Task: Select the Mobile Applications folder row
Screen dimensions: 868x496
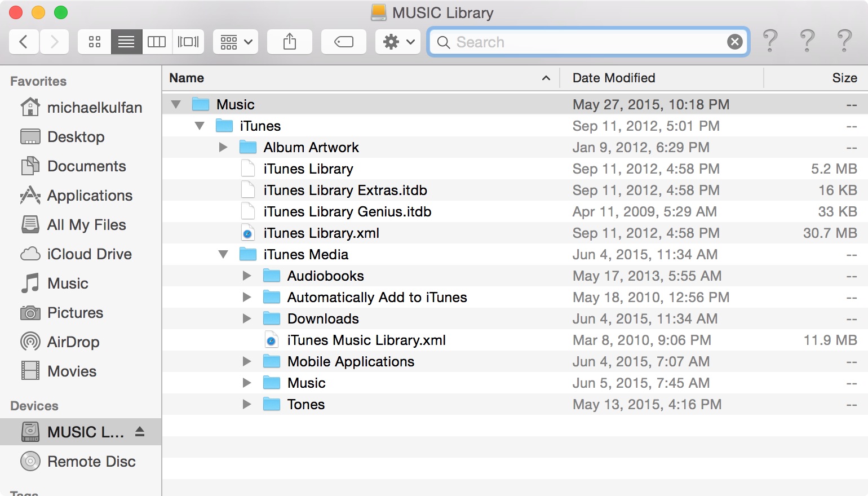Action: pos(515,362)
